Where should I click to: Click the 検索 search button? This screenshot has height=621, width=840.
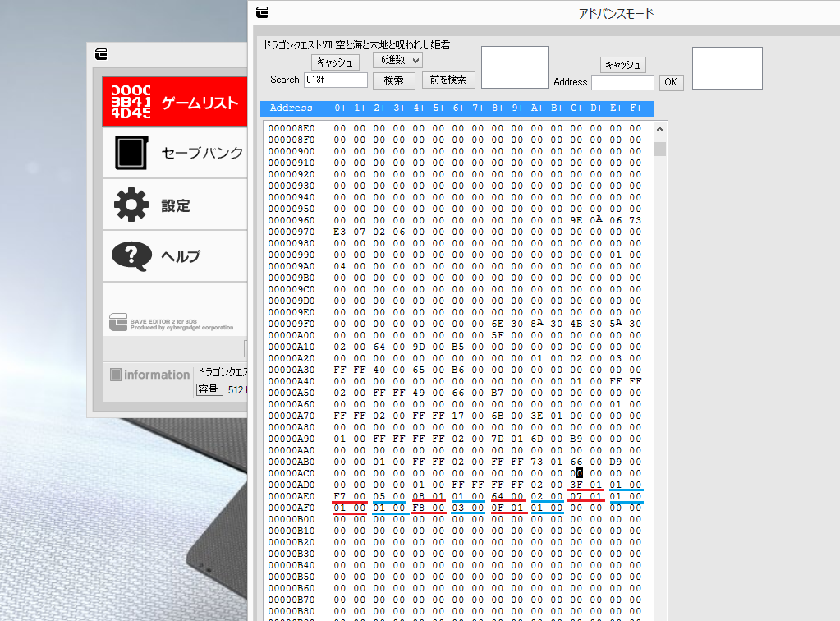pos(394,80)
